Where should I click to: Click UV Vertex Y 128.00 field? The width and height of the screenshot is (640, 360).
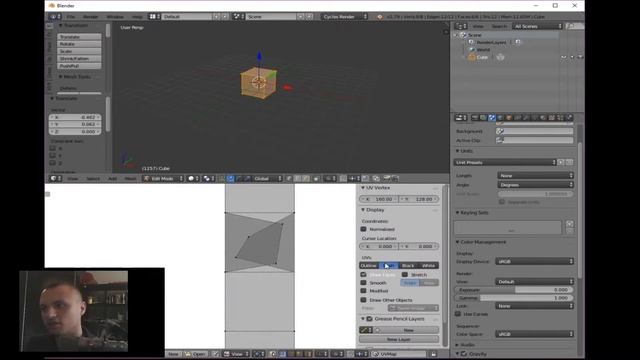pos(419,199)
